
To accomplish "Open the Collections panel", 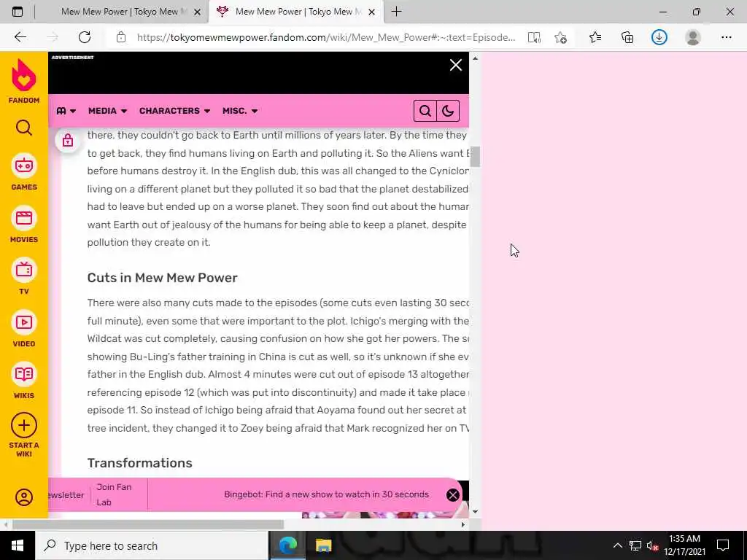I will pyautogui.click(x=627, y=37).
